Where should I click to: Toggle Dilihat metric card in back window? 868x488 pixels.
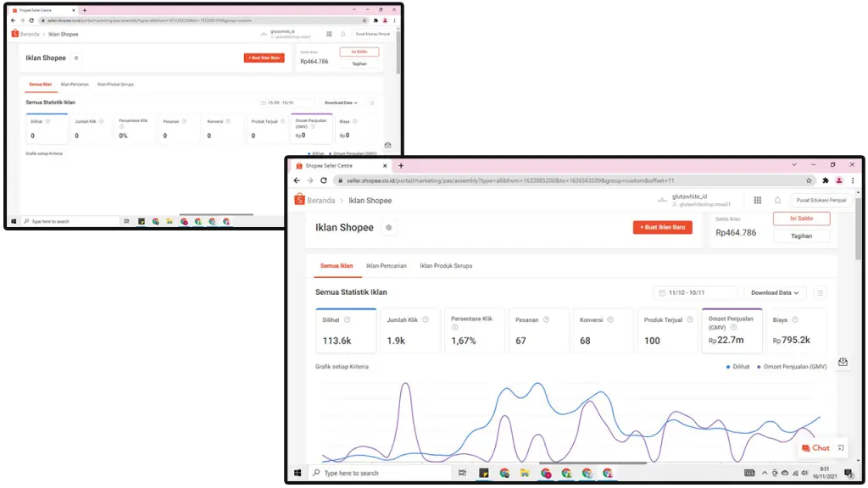coord(47,129)
